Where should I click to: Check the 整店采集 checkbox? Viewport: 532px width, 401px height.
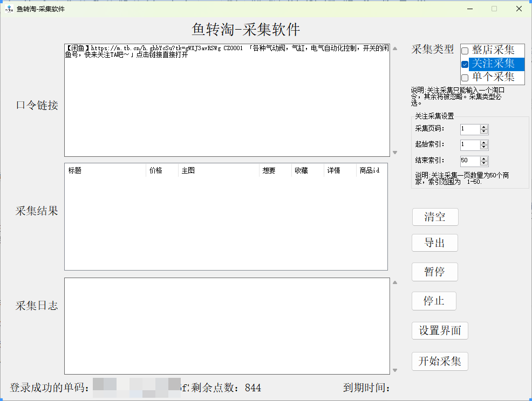pyautogui.click(x=465, y=51)
